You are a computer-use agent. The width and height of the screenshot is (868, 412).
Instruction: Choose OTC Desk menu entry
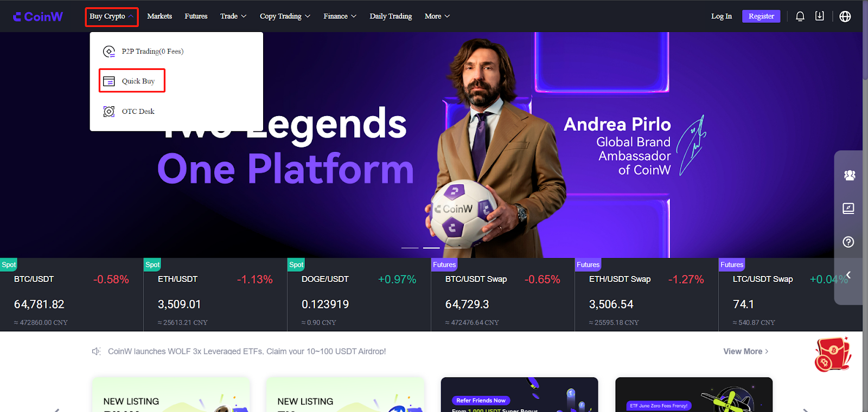[129, 111]
